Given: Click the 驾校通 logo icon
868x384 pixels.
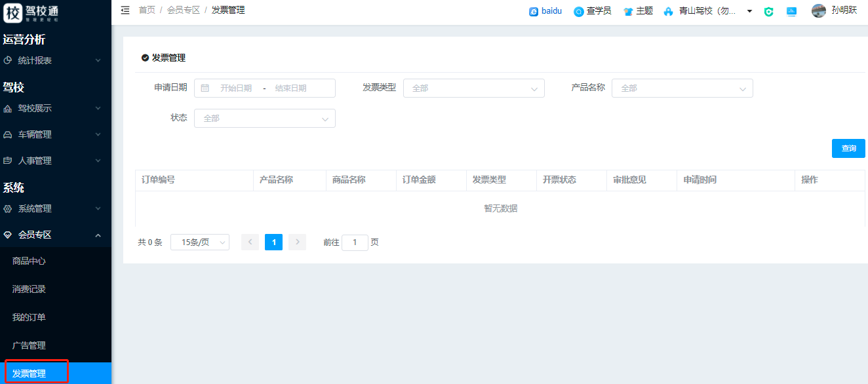Looking at the screenshot, I should click(13, 13).
